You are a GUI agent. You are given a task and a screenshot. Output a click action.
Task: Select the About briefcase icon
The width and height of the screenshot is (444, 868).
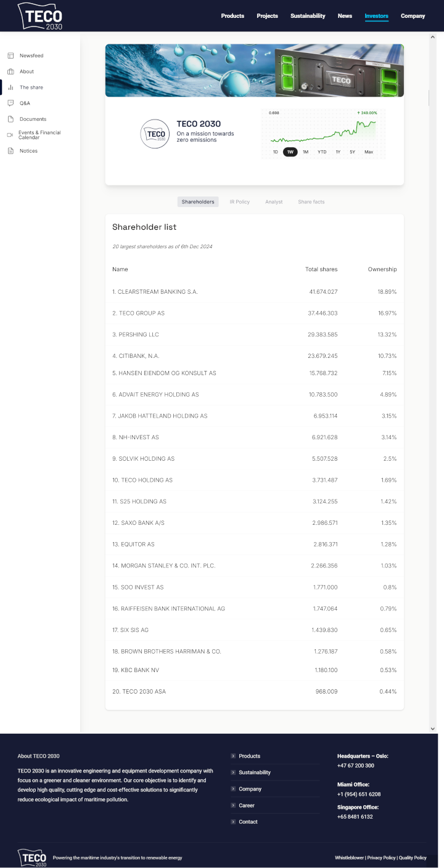pyautogui.click(x=10, y=71)
